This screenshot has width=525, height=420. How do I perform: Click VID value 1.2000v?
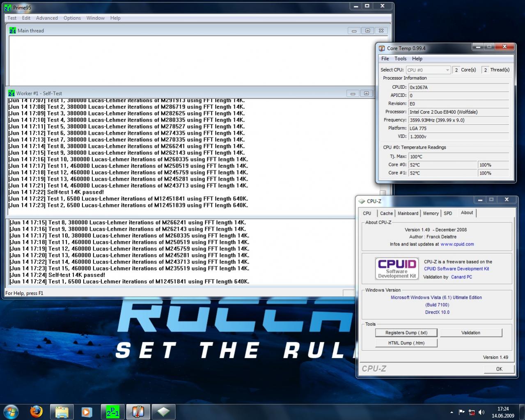pyautogui.click(x=459, y=136)
